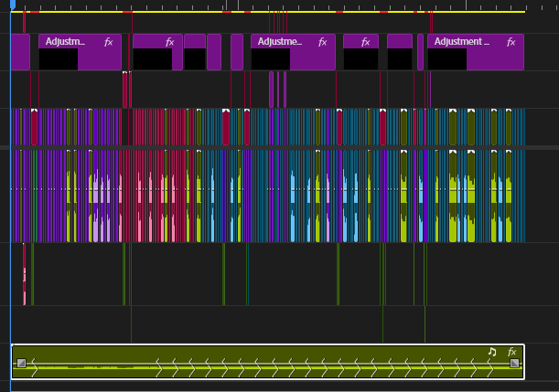559x392 pixels.
Task: Click the fx badge on the "Adjustment ..." clip
Action: [511, 42]
